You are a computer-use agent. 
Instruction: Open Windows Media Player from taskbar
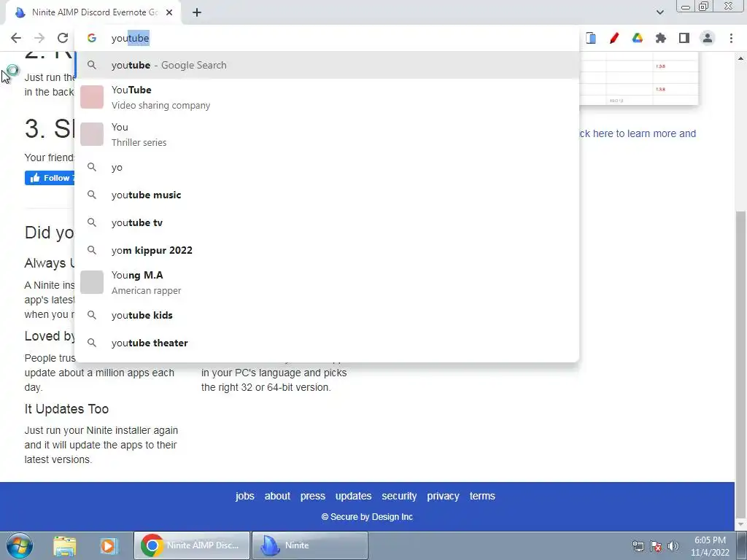coord(108,546)
